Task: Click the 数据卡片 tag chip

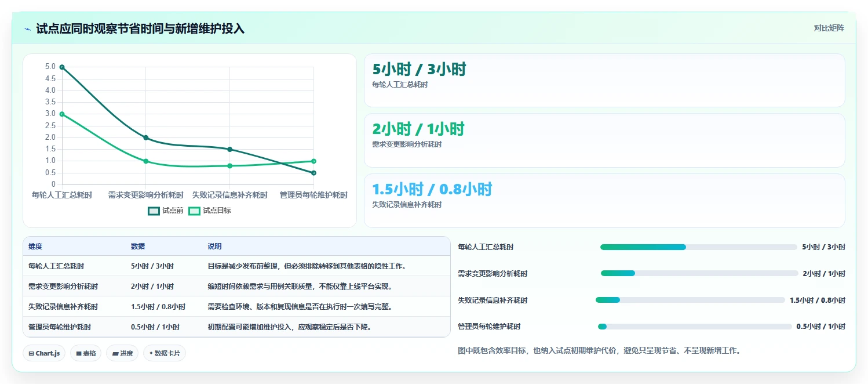Action: [165, 353]
